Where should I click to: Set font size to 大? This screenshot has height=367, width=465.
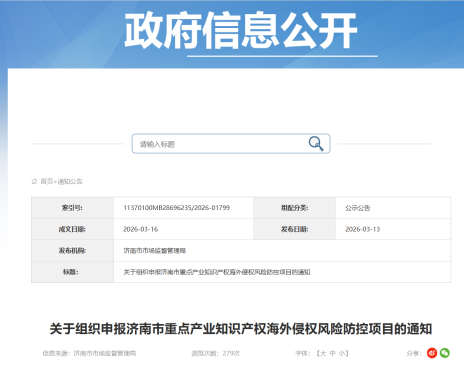(323, 353)
